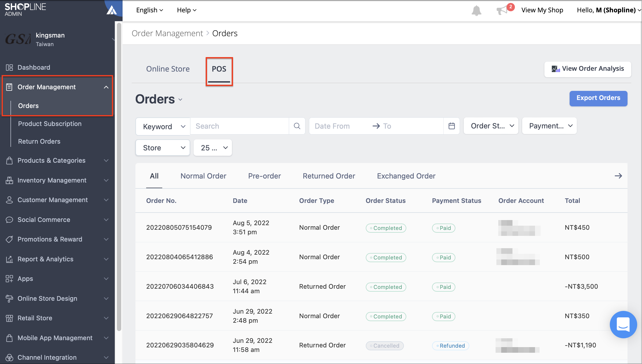
Task: Open the date picker calendar icon
Action: pyautogui.click(x=452, y=126)
